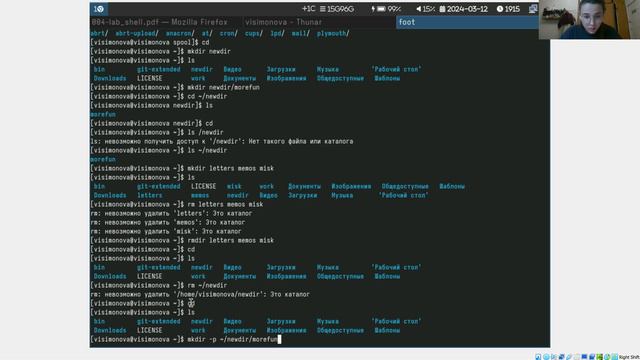Click the 'mkdir letters memos misk' command
This screenshot has width=640, height=360.
tap(231, 168)
